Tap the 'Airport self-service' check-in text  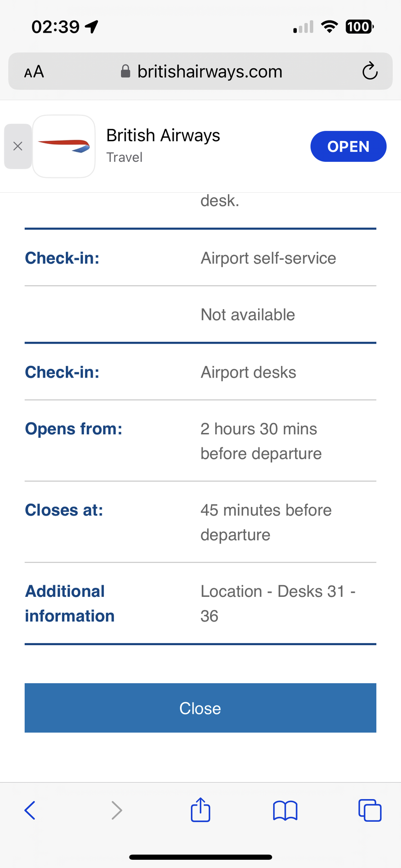point(268,258)
